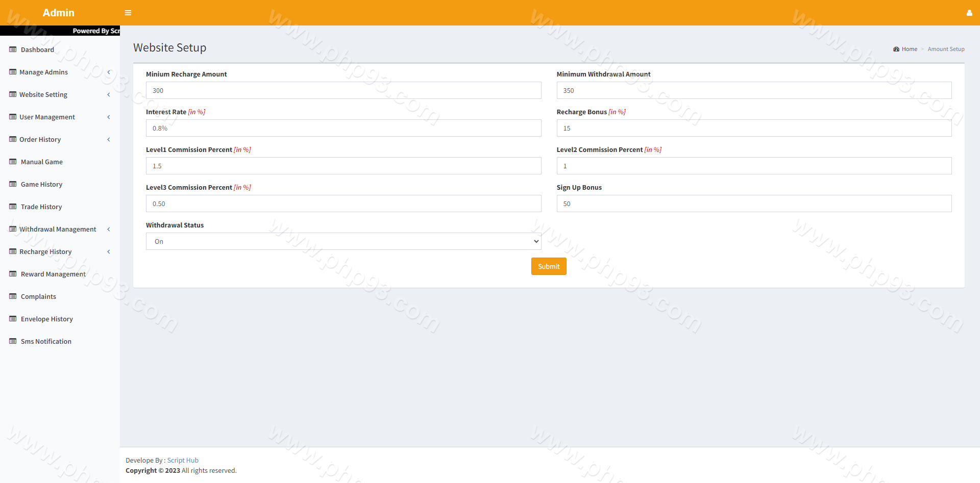Expand User Management chevron
This screenshot has height=483, width=980.
click(x=109, y=117)
